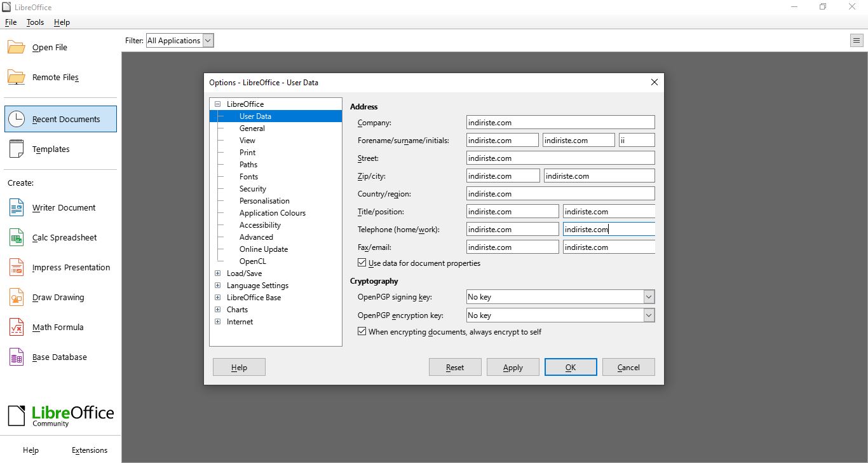
Task: Click the City input field
Action: pos(599,176)
